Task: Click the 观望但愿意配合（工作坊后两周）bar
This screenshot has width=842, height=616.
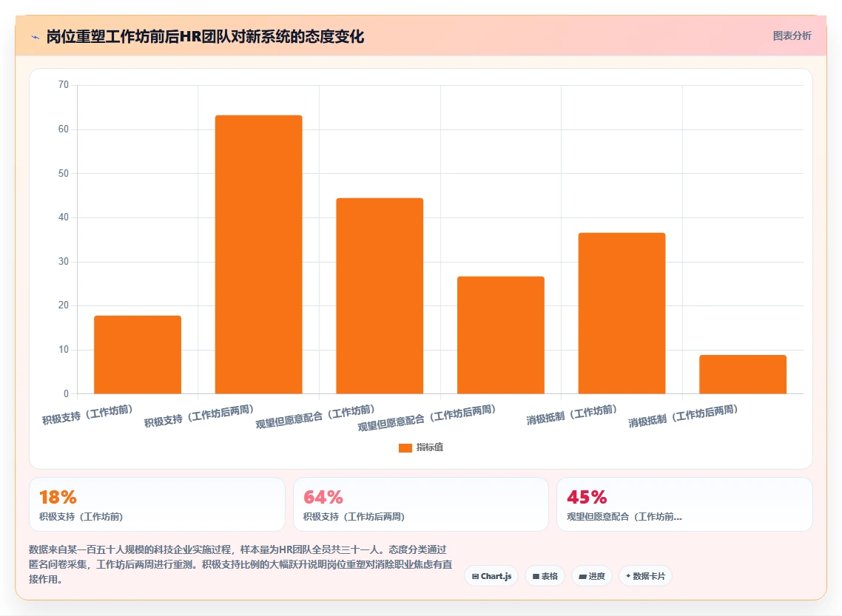Action: (501, 335)
